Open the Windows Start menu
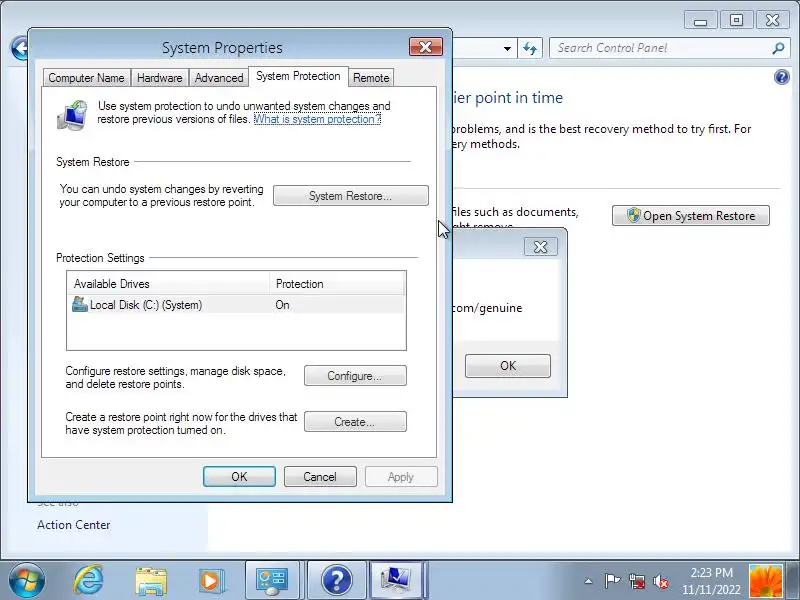 27,581
